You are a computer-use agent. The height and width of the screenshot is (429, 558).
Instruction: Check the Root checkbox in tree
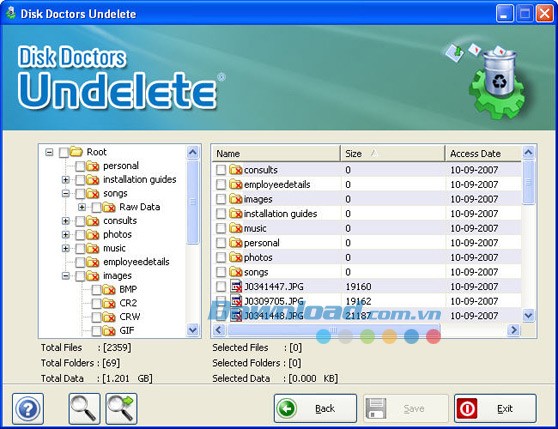click(x=64, y=152)
